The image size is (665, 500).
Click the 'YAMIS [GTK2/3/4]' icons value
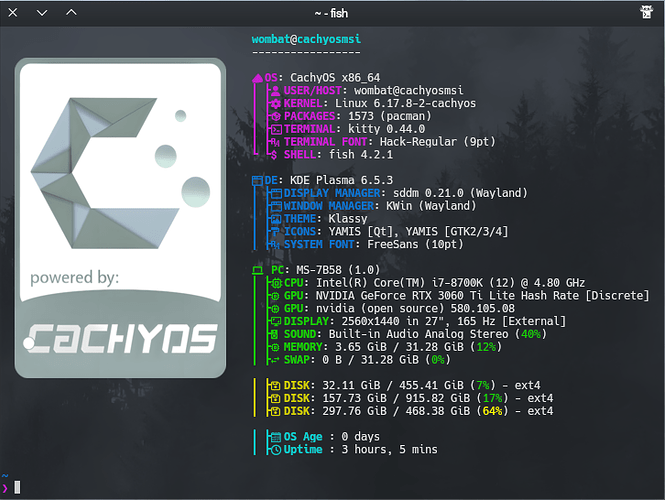457,232
